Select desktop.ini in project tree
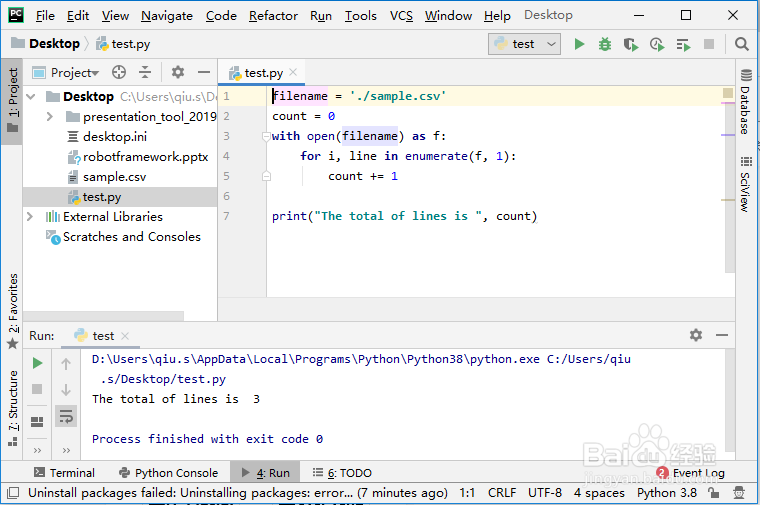760x505 pixels. pos(115,137)
